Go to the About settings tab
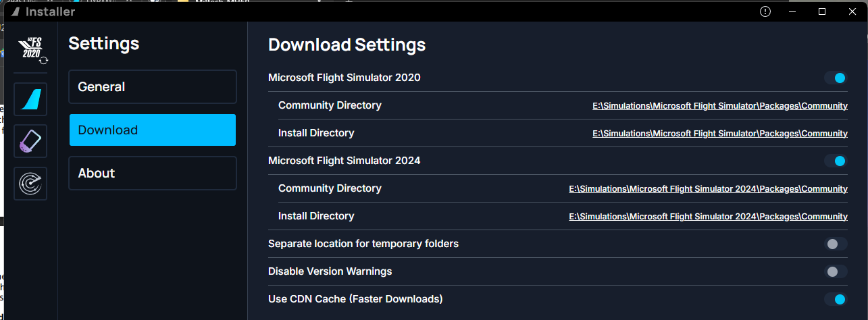This screenshot has width=868, height=320. [x=153, y=174]
